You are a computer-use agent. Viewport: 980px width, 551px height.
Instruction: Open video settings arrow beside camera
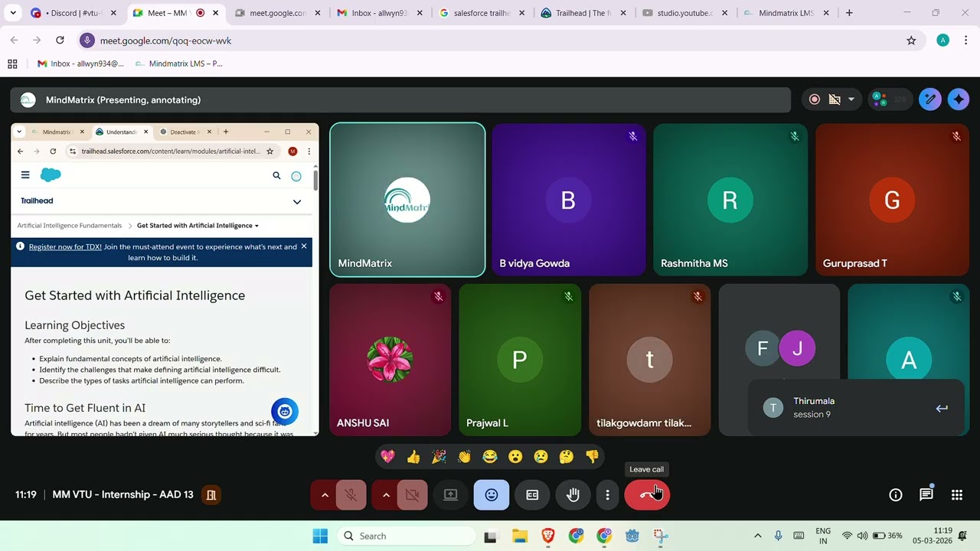(x=386, y=495)
